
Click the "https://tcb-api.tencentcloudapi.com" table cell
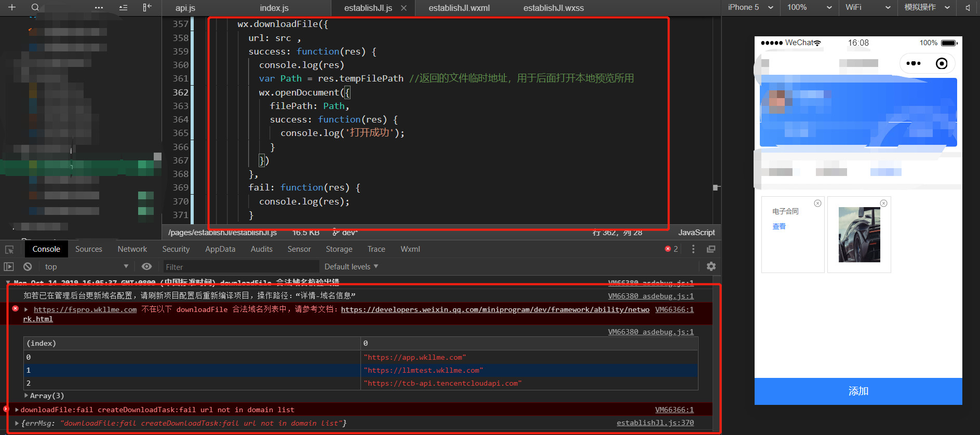tap(529, 383)
